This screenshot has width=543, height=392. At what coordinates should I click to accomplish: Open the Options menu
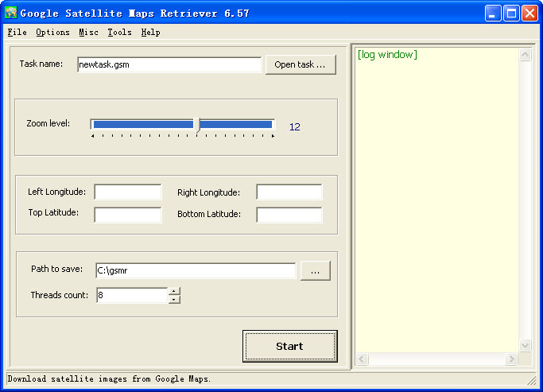tap(52, 33)
